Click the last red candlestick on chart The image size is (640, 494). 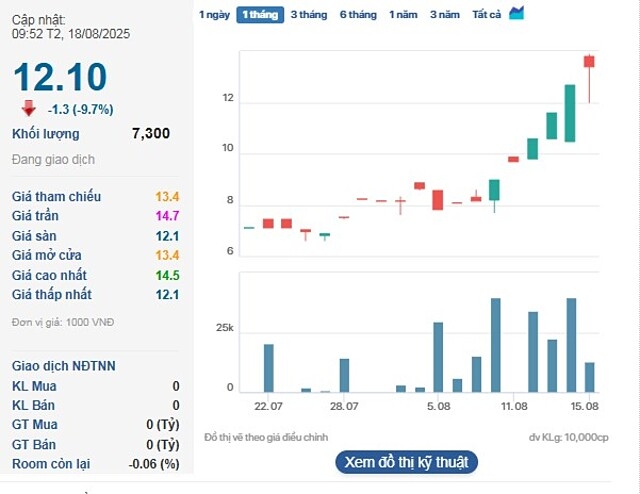pyautogui.click(x=590, y=62)
